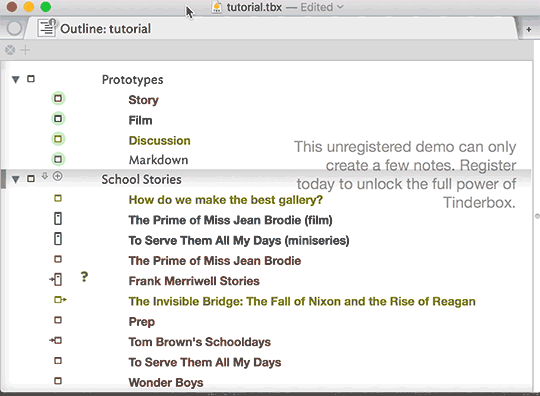Click the question mark badge on Frank Merriwell Stories

84,277
